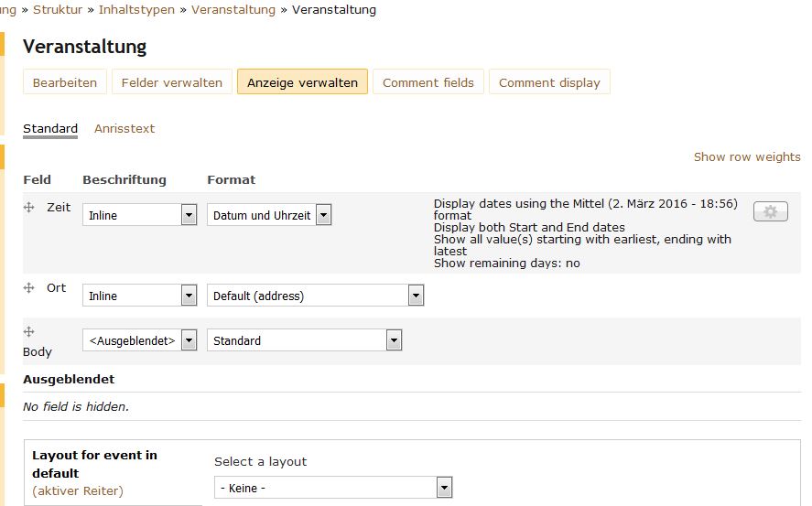Click the drag handle for Body row
Screen dimensions: 812x506
click(29, 331)
